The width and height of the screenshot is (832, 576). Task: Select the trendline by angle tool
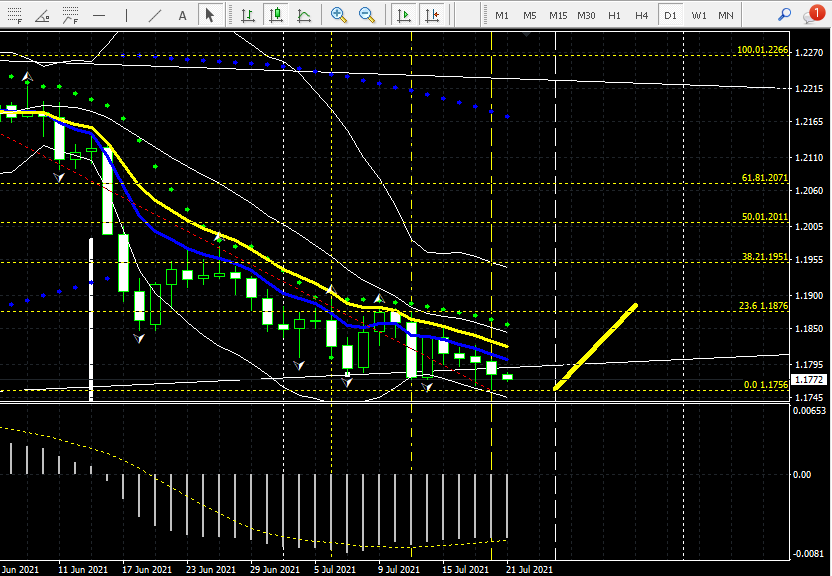[42, 15]
